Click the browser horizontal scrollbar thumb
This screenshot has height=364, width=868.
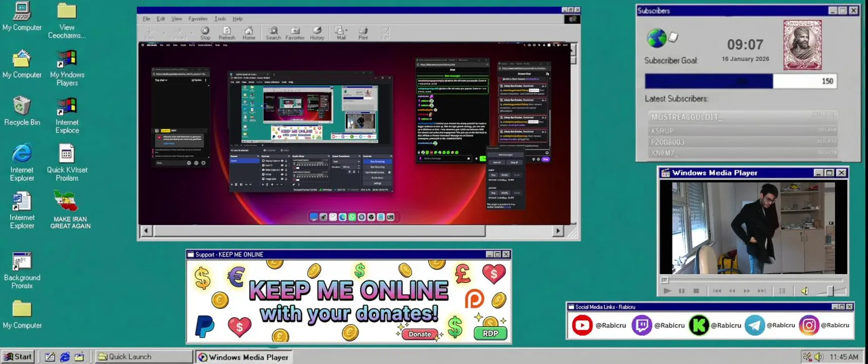coord(319,231)
